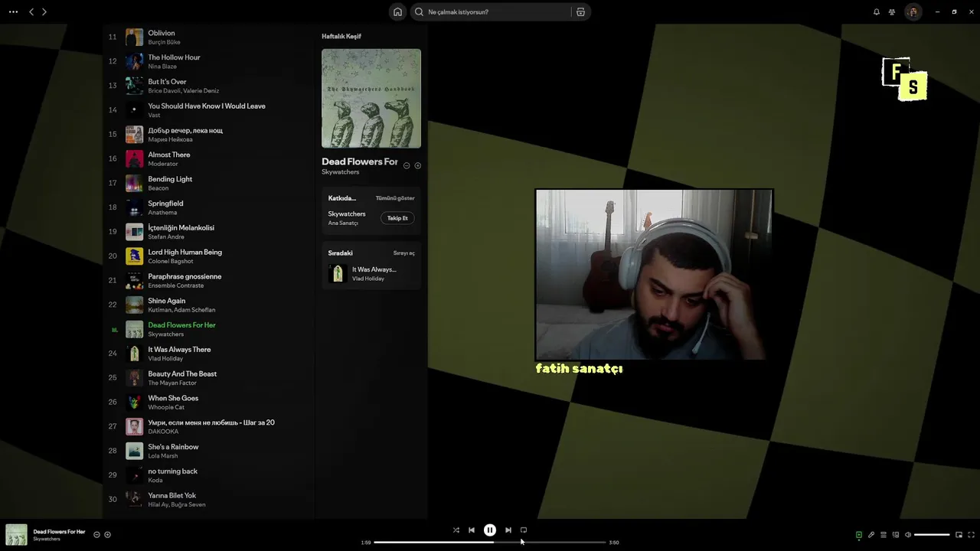Open the Browse icon in search bar
980x551 pixels.
coord(580,11)
